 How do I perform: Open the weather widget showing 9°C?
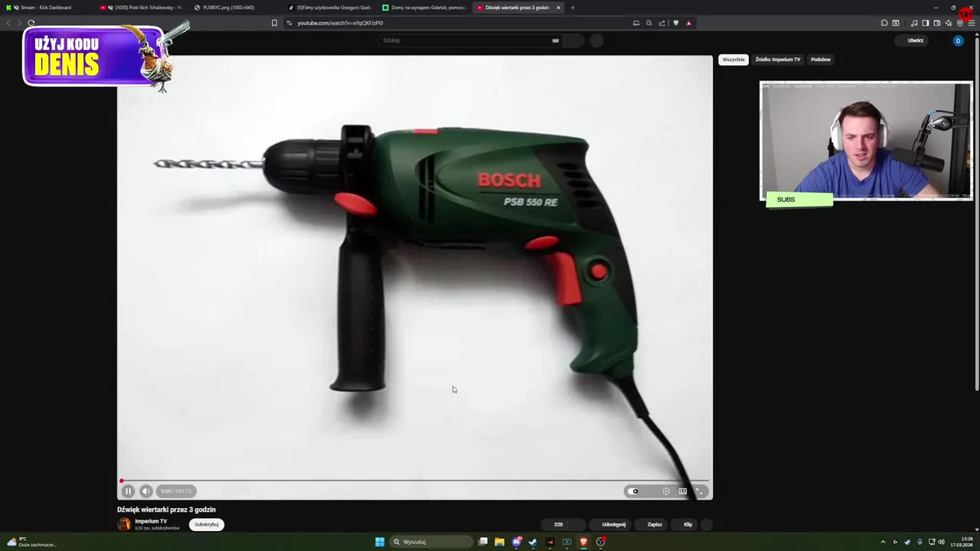(31, 542)
